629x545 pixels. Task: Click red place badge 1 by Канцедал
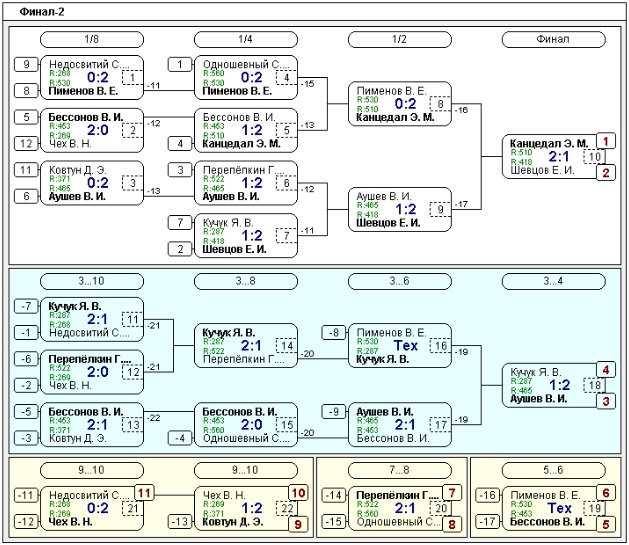[606, 141]
